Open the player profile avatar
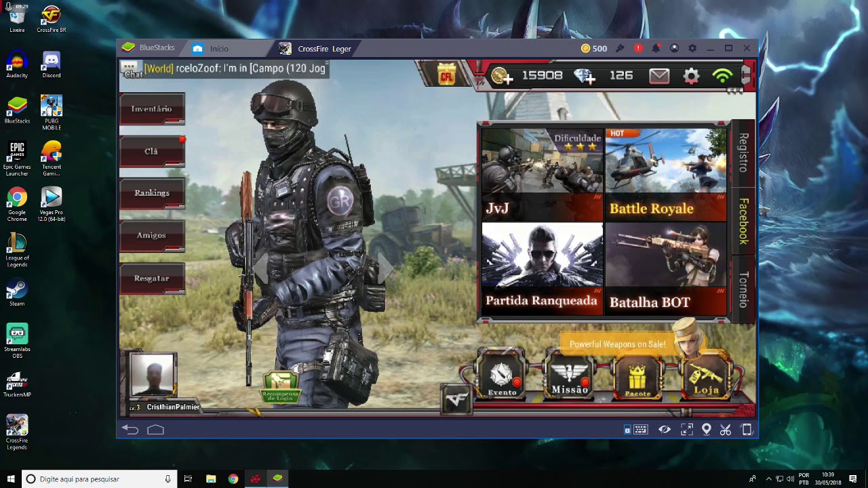 pyautogui.click(x=152, y=375)
